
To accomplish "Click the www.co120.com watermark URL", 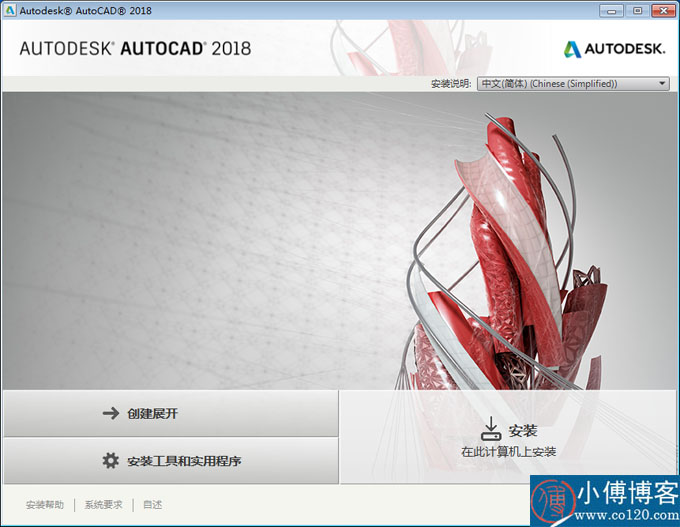I will (628, 514).
